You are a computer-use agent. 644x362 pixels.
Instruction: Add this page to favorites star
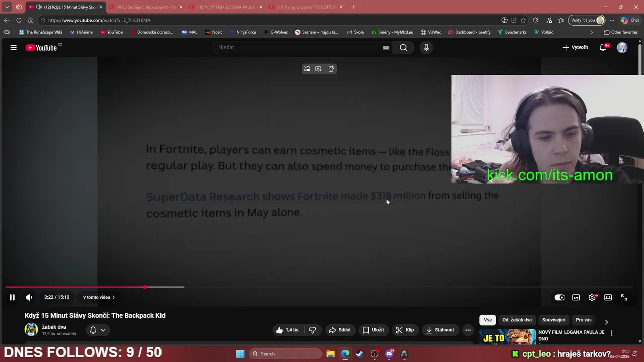pos(523,20)
